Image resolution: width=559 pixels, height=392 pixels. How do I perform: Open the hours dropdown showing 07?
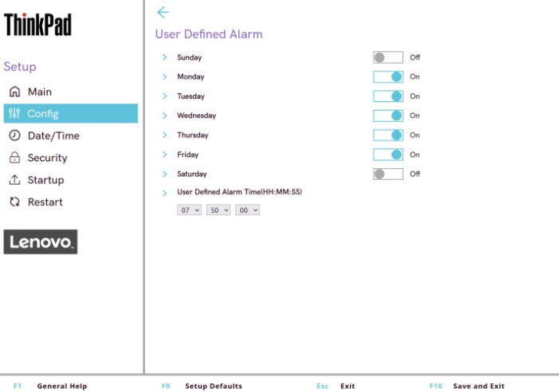(189, 210)
